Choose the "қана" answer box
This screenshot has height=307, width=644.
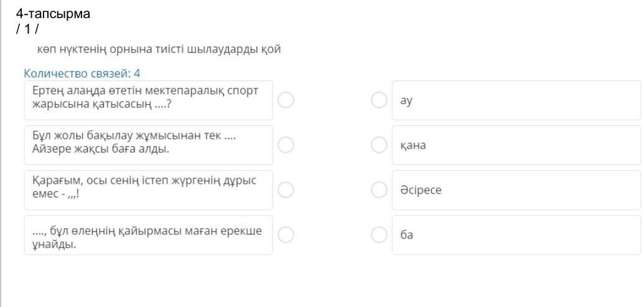tap(516, 145)
